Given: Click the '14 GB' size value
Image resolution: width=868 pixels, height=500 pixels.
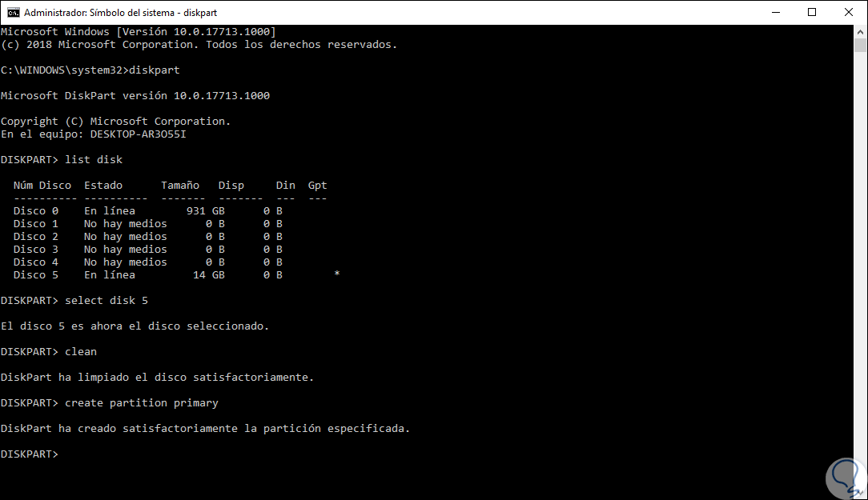Looking at the screenshot, I should (209, 275).
